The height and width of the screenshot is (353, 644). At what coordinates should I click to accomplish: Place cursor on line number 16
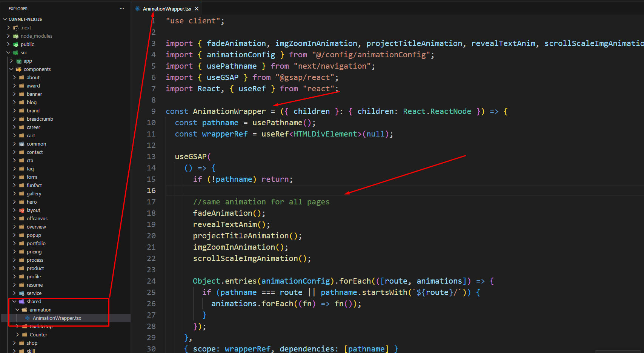[x=151, y=190]
